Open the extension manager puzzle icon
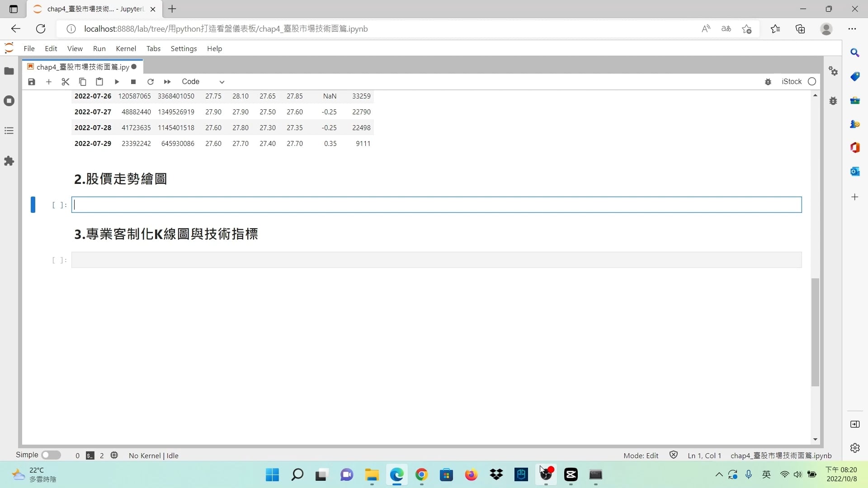 point(9,161)
